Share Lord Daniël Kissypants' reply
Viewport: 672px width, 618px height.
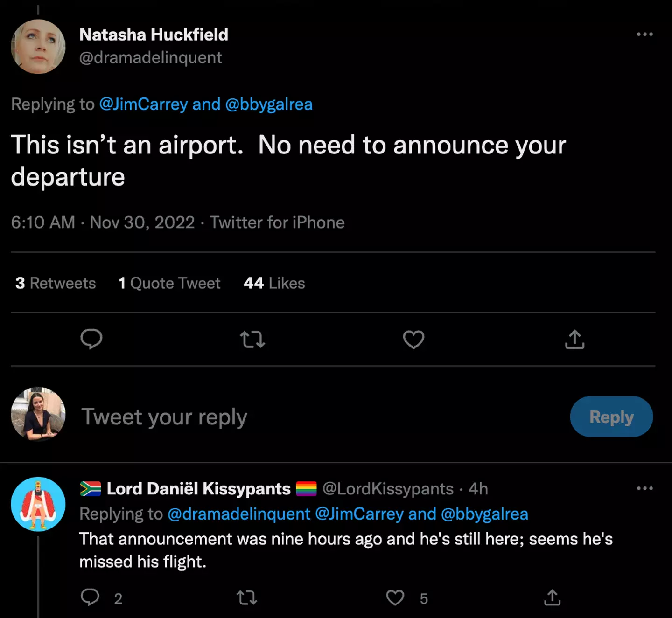pos(552,597)
